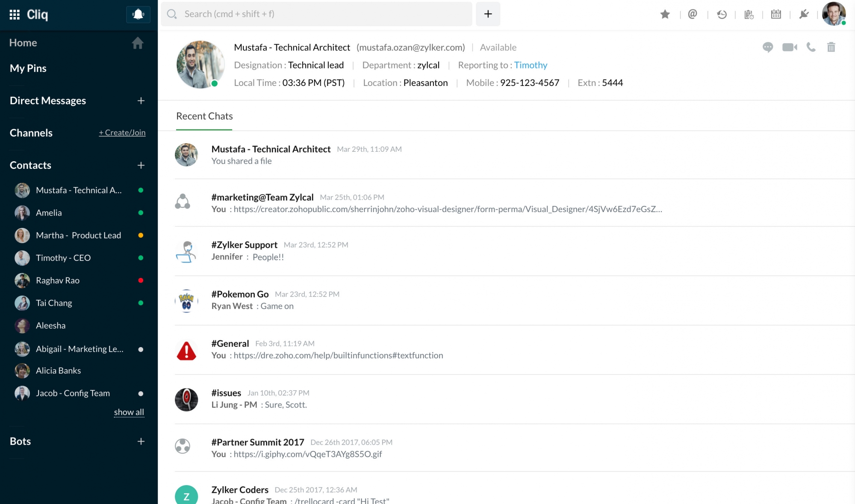Expand the Bots section

pos(141,441)
